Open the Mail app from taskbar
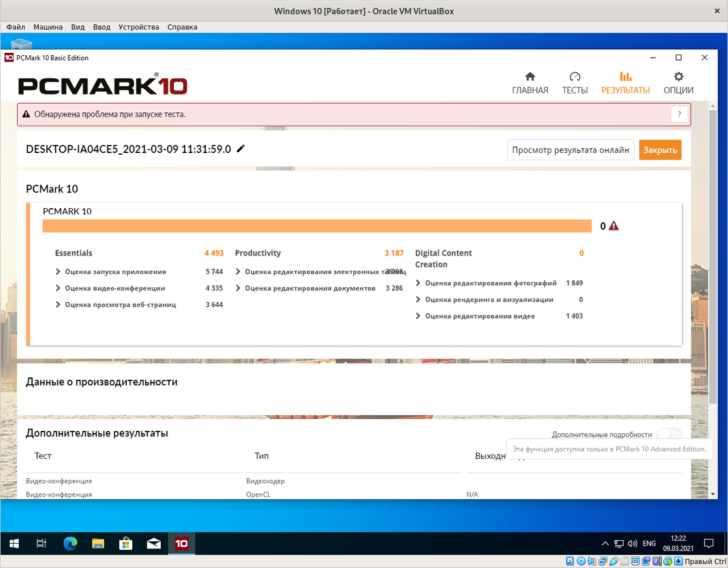This screenshot has width=728, height=568. pyautogui.click(x=154, y=543)
